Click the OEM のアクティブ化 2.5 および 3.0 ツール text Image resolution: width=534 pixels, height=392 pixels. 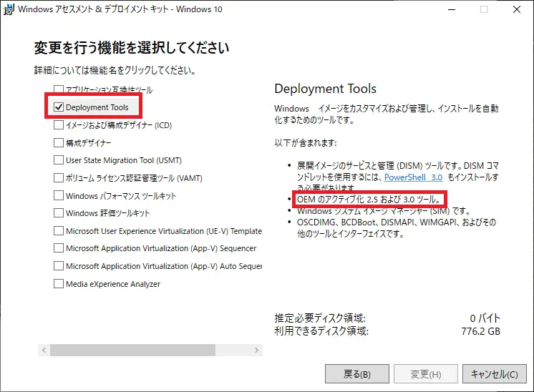[369, 200]
